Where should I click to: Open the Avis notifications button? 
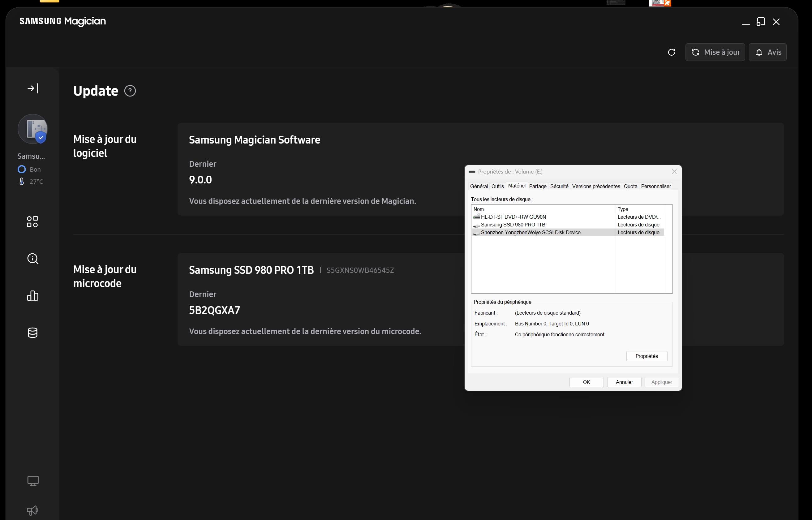coord(767,52)
